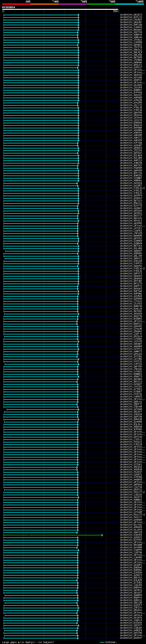146x644 pixels.
Task: Click the orange ~40% identity legend segment
Action: (45, 4)
